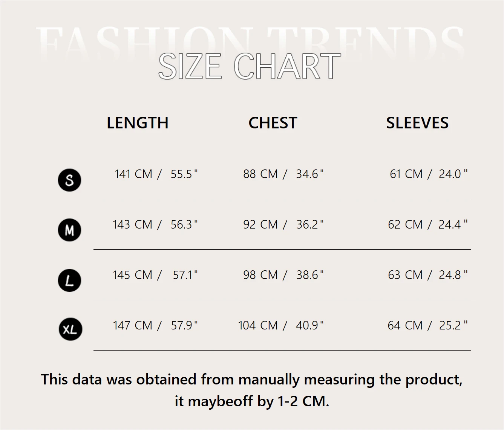This screenshot has height=430, width=504.
Task: Click the SLEEVES column header
Action: click(417, 123)
